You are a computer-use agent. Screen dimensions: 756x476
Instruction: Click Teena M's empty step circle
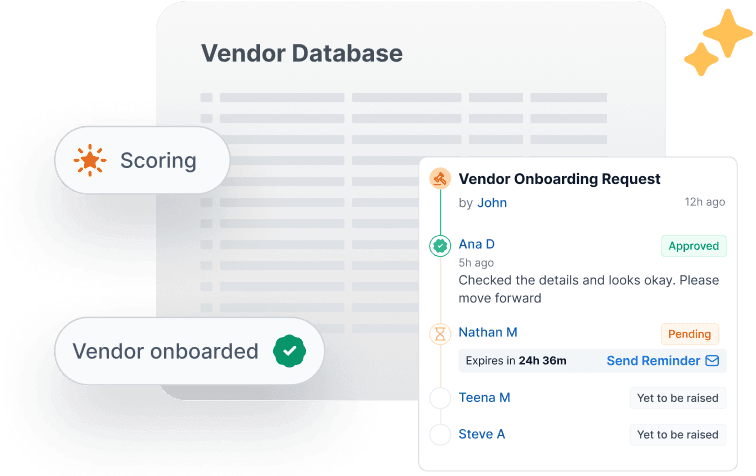[x=440, y=398]
